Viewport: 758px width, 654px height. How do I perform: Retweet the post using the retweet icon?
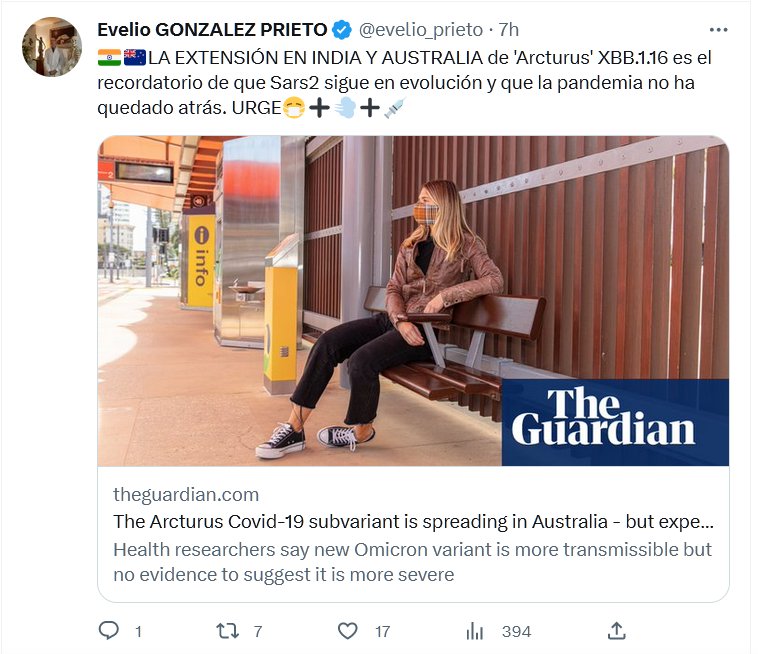[x=228, y=631]
